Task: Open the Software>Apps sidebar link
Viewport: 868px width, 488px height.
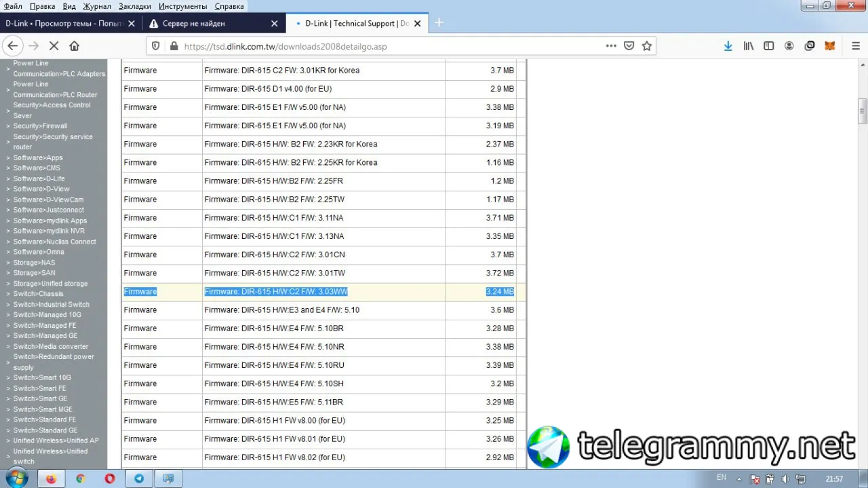Action: 38,157
